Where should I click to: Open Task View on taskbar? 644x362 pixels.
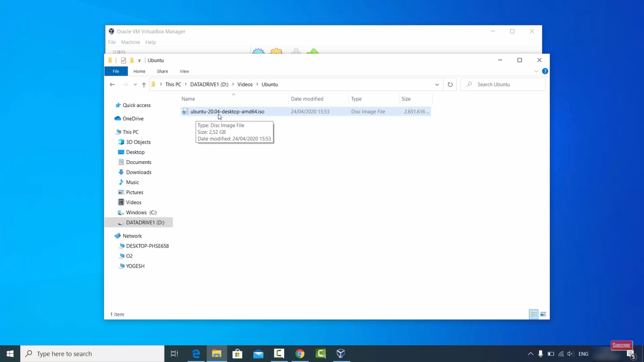[174, 354]
